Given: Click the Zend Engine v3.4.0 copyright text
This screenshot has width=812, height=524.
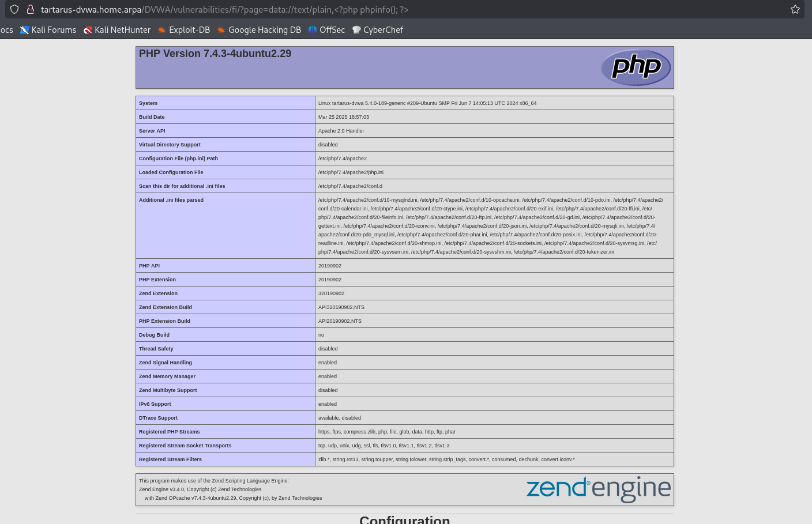Looking at the screenshot, I should click(200, 489).
